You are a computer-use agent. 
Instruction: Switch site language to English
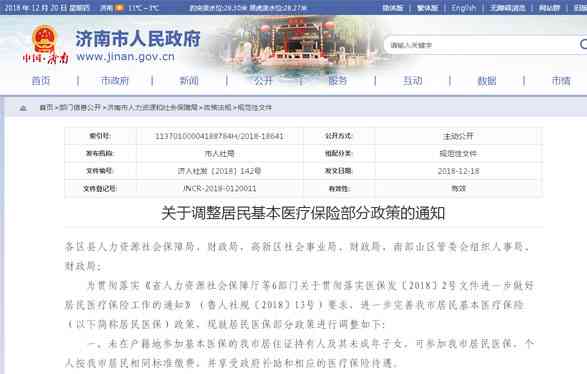tap(463, 7)
